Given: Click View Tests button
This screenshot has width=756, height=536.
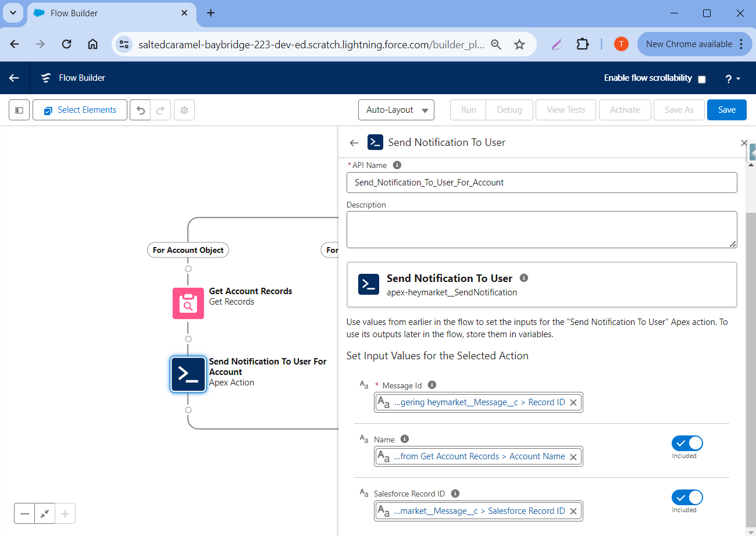Looking at the screenshot, I should 566,110.
